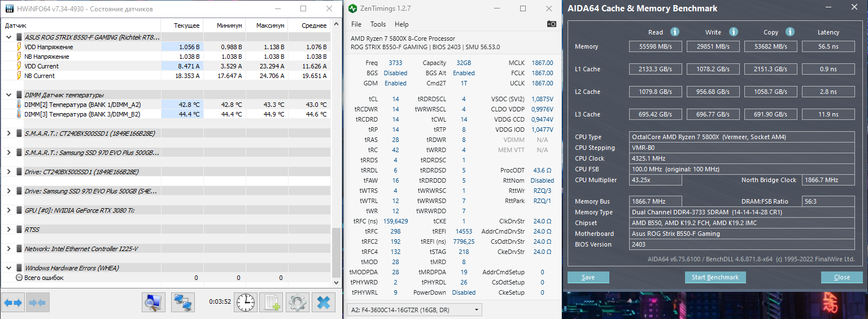The image size is (868, 319).
Task: Collapse ASUS ROG STRIX B550-F GAMING sensor group
Action: click(8, 37)
